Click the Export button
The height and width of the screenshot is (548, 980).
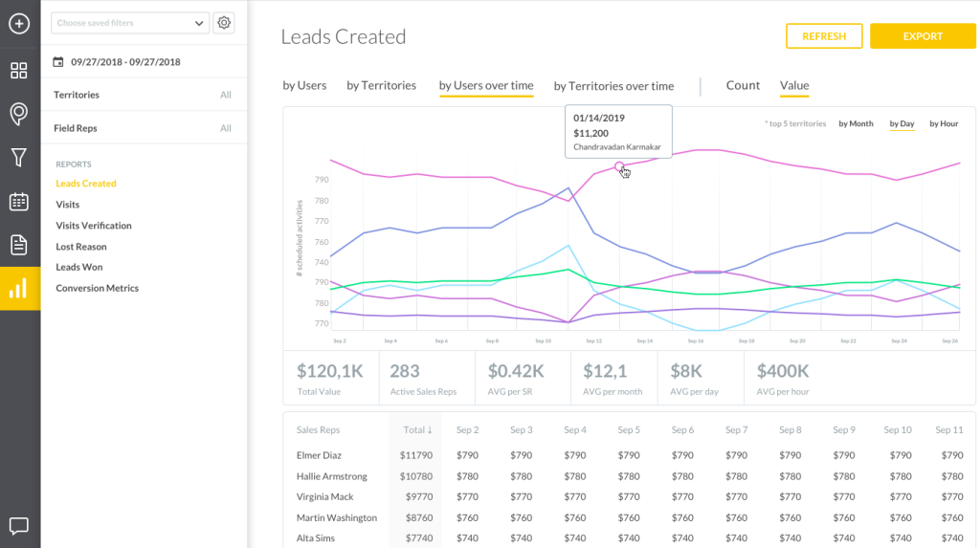(923, 36)
